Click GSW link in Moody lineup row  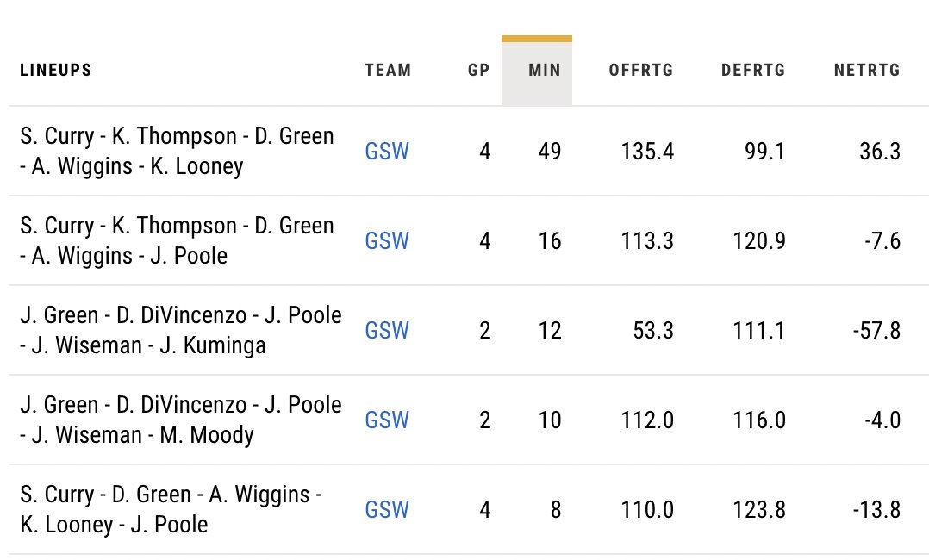[387, 420]
